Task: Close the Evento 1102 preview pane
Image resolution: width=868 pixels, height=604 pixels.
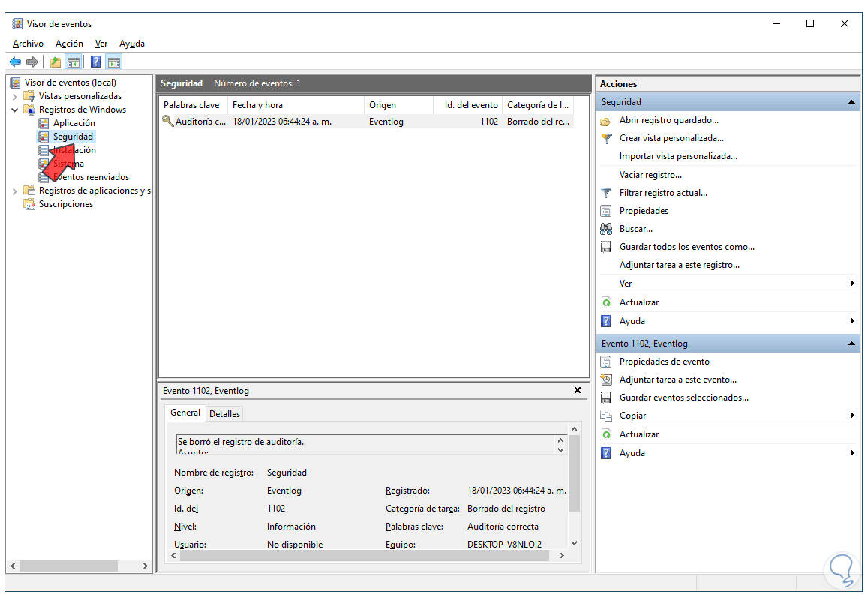Action: point(578,390)
